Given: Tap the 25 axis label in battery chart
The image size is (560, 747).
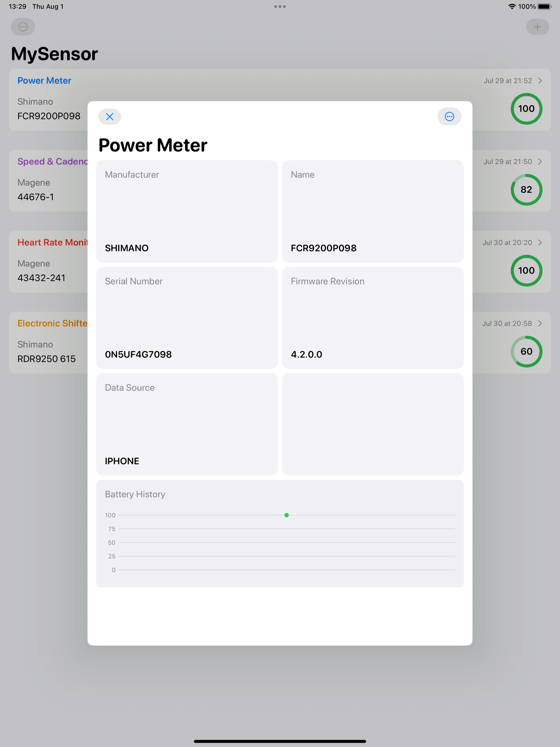Looking at the screenshot, I should click(112, 556).
